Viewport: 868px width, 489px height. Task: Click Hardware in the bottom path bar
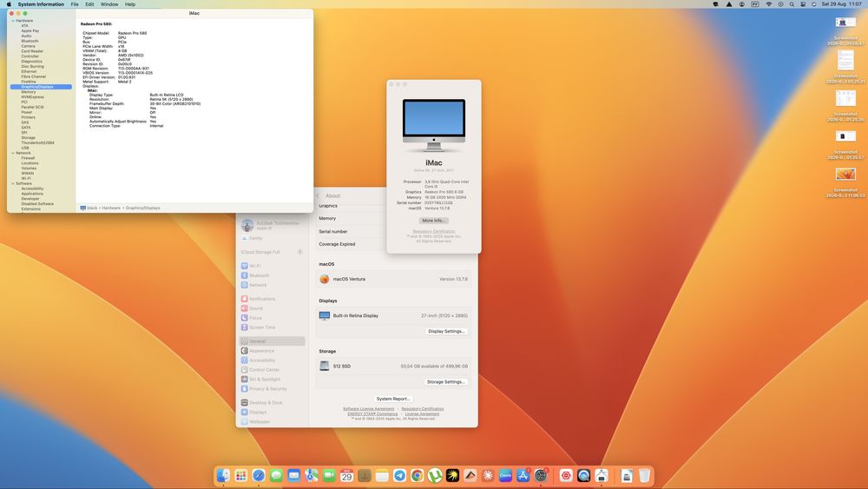[111, 208]
